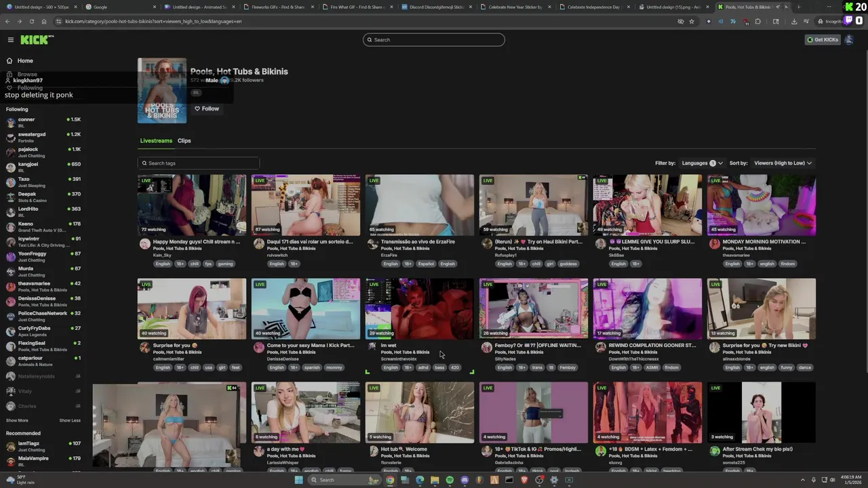Click conner channel avatar in sidebar

click(x=11, y=123)
